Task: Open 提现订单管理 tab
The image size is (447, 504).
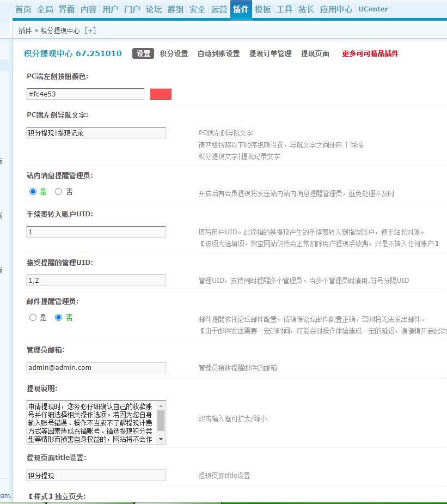Action: (x=270, y=53)
